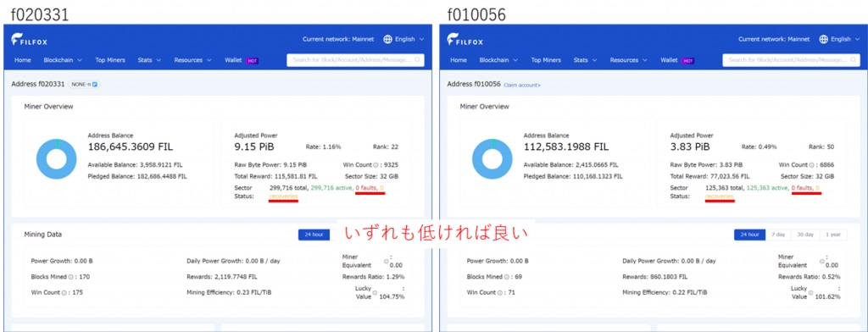Click 'Total Reward: 115,581.81 FIL' text
868x332 pixels.
point(275,176)
